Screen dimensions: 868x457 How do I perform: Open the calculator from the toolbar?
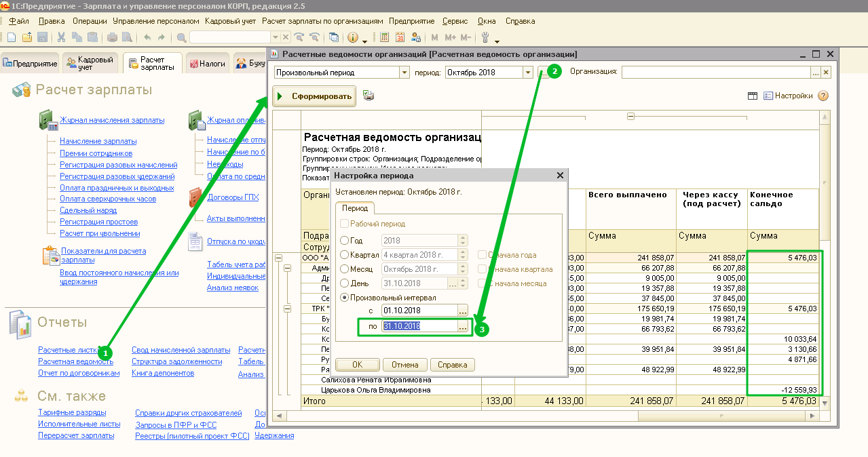pos(384,37)
